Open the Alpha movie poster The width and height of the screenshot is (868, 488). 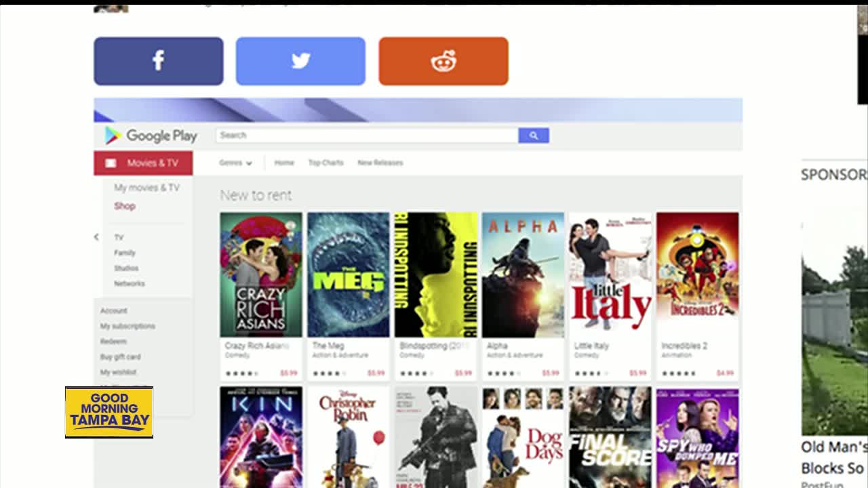[523, 274]
